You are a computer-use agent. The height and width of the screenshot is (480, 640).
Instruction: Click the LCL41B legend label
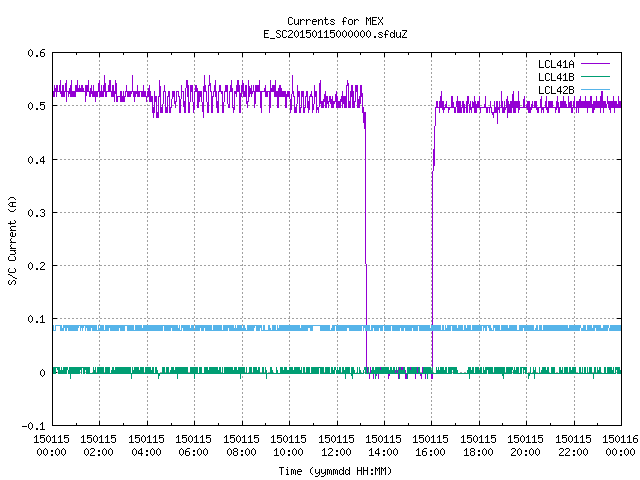[556, 77]
